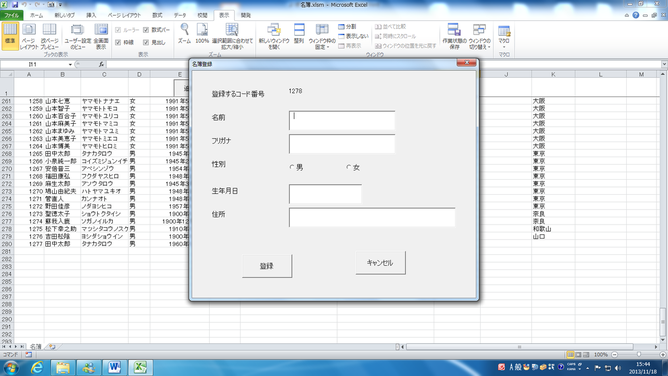The image size is (668, 376).
Task: Open Word from the taskbar
Action: pos(114,367)
